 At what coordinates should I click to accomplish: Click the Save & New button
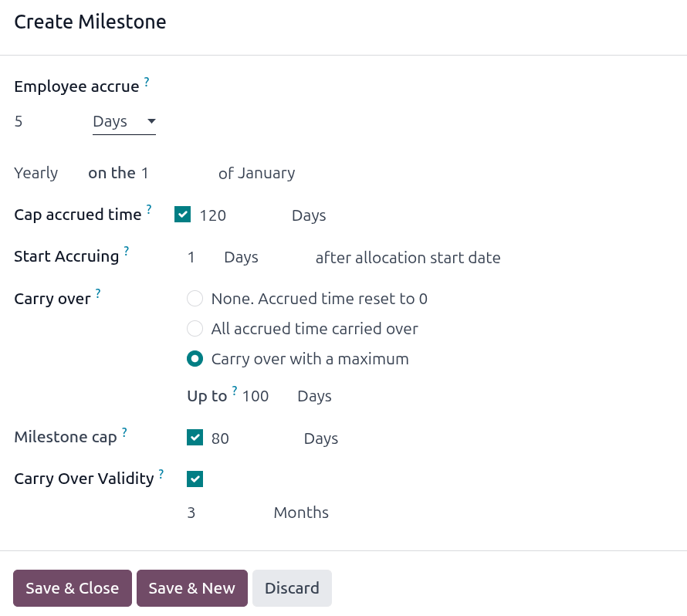[x=191, y=587]
